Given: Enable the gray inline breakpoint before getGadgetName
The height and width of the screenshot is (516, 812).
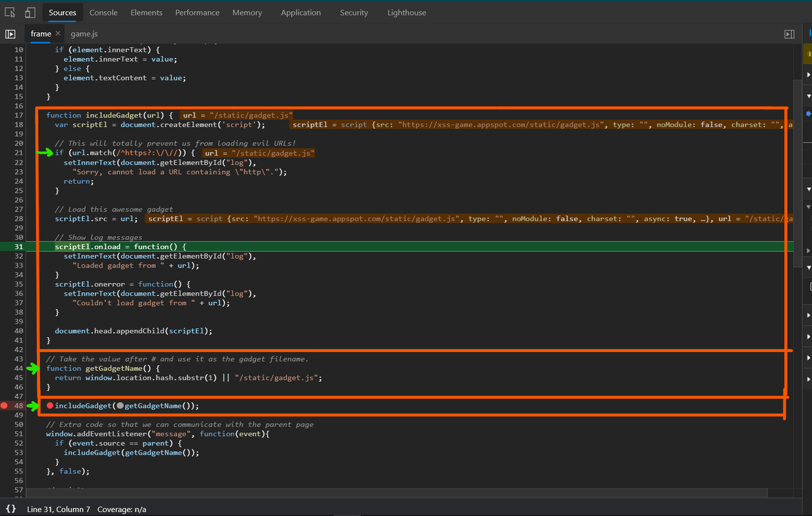Looking at the screenshot, I should [x=120, y=406].
